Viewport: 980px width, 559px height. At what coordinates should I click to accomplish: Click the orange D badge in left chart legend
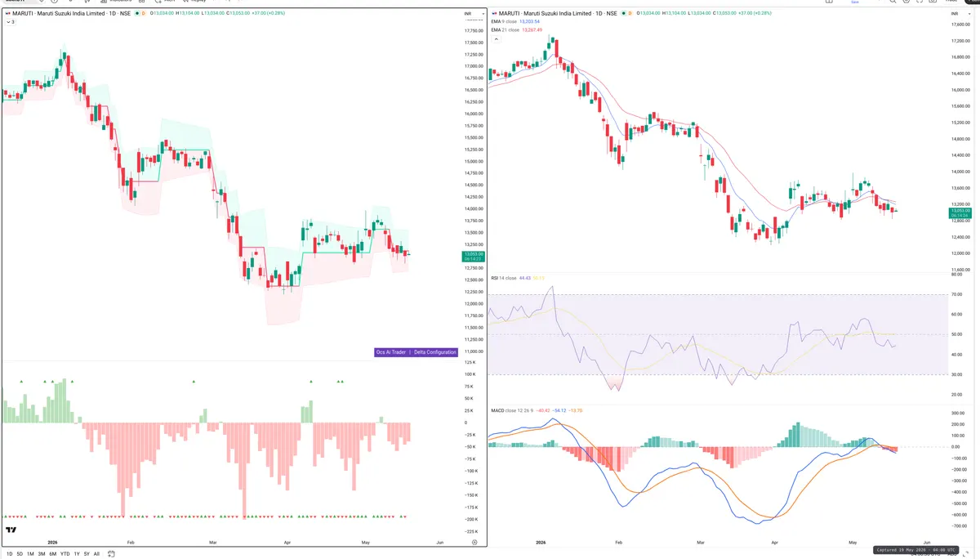pyautogui.click(x=143, y=14)
